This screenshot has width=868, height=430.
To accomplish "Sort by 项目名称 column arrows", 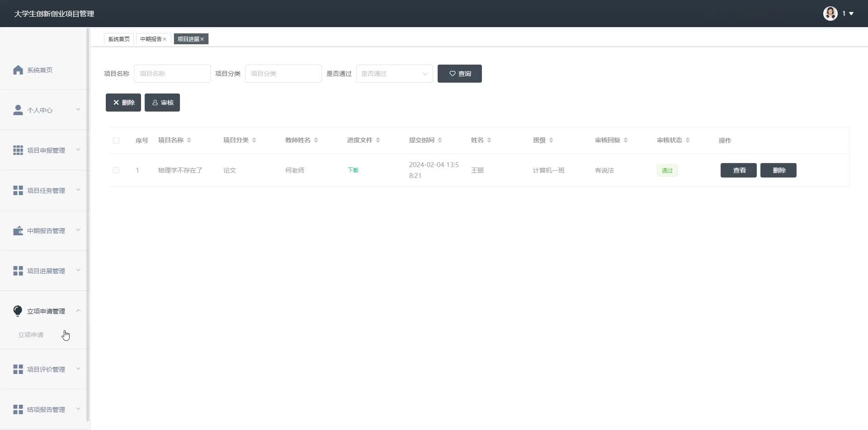I will point(189,140).
